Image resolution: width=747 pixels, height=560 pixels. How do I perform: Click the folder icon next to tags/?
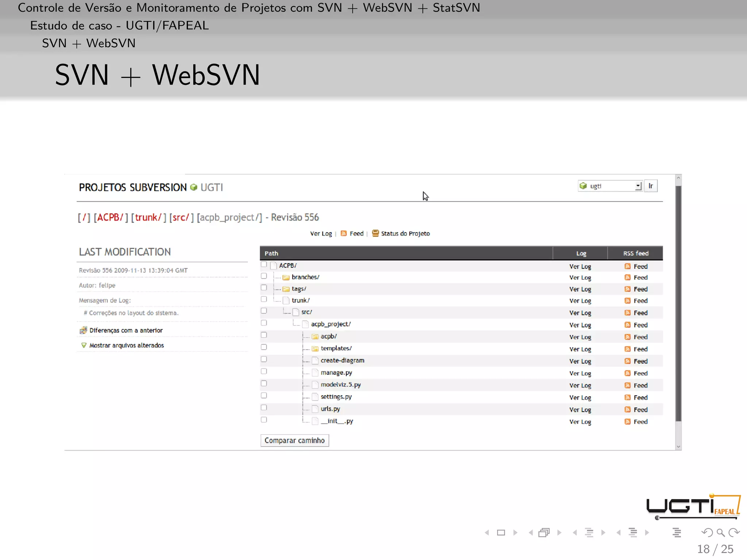click(286, 289)
